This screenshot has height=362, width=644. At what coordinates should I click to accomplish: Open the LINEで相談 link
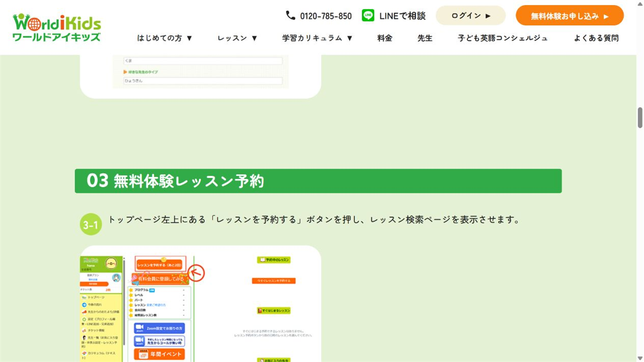pyautogui.click(x=403, y=16)
